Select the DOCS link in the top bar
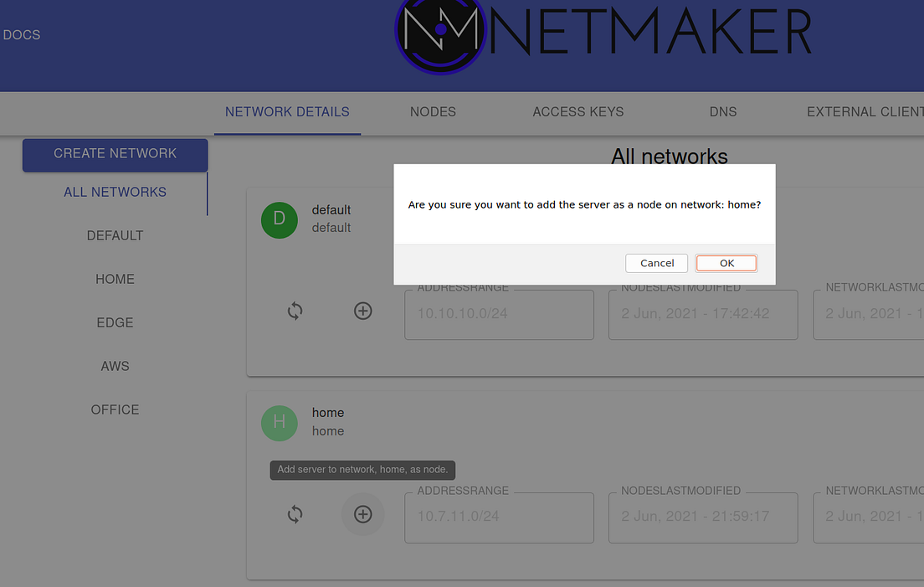 coord(21,35)
